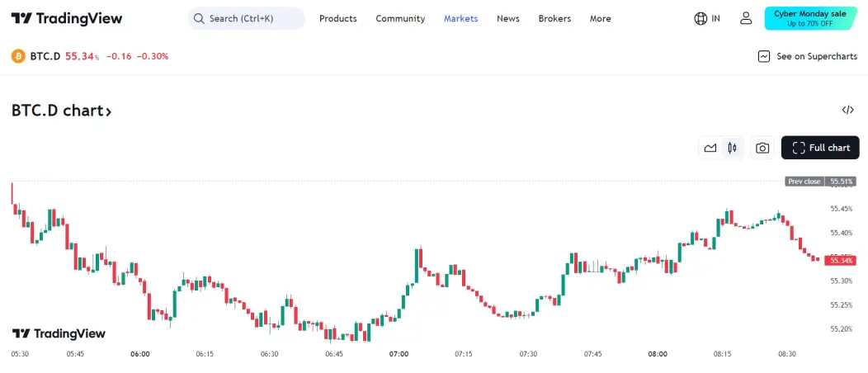868x373 pixels.
Task: Click the embed code icon
Action: [x=847, y=110]
